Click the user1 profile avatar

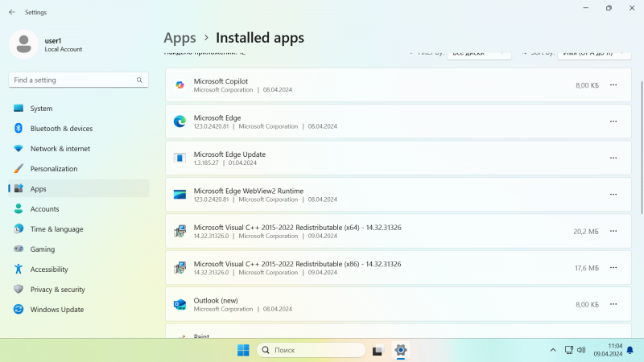[x=24, y=44]
